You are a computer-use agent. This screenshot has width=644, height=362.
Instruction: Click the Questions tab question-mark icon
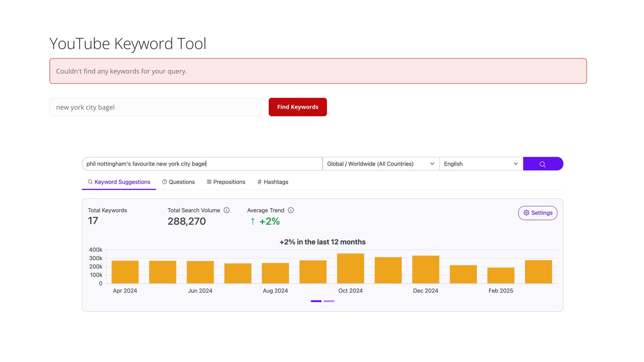(x=164, y=182)
